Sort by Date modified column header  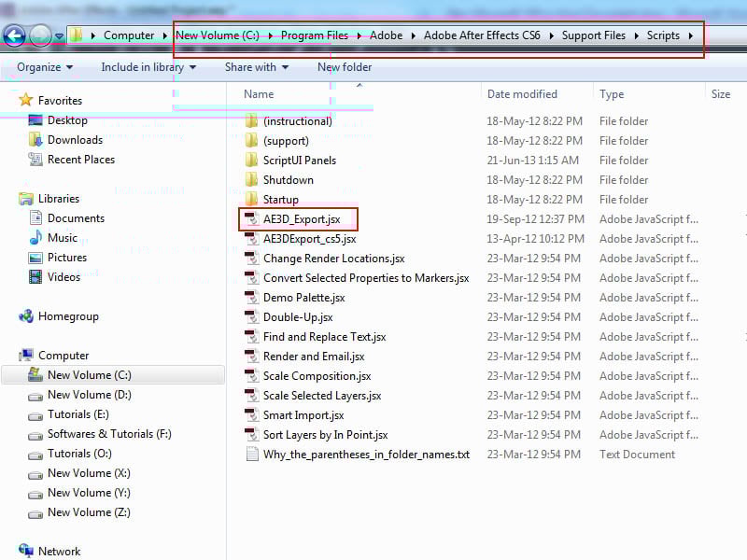522,94
